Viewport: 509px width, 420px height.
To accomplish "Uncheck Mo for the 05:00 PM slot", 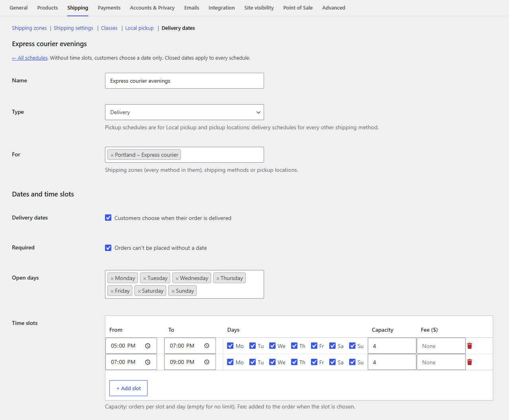I will (230, 346).
